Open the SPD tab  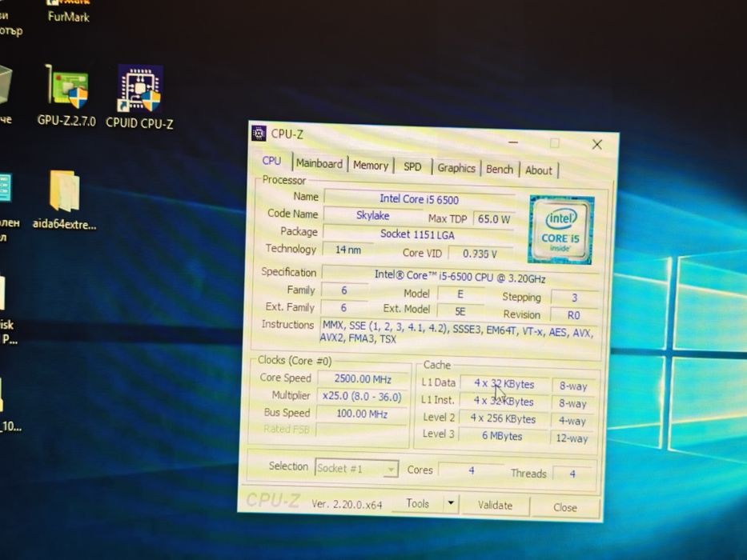[x=412, y=166]
